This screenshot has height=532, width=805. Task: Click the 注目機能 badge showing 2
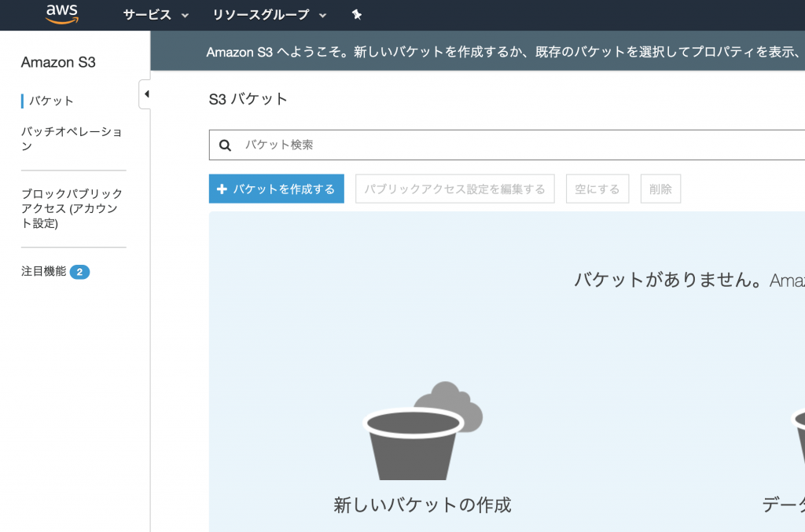79,272
